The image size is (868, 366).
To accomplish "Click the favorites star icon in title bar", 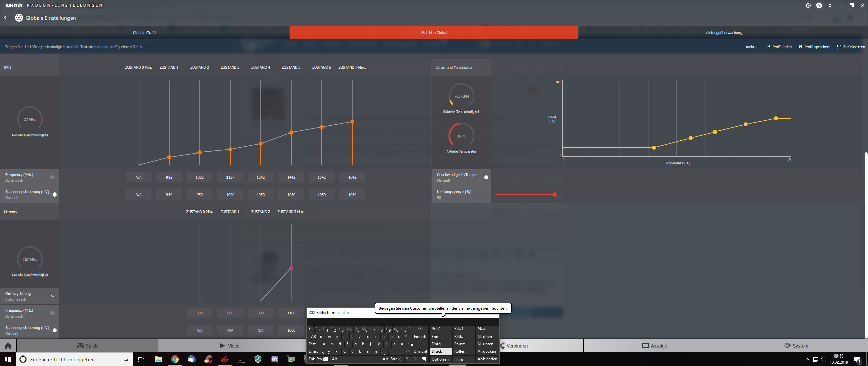I will (x=830, y=5).
